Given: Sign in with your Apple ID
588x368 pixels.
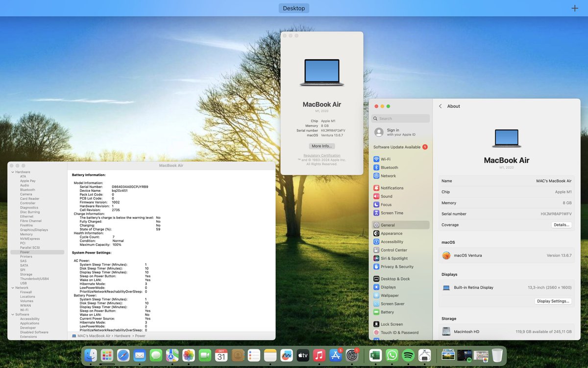Looking at the screenshot, I should pos(400,132).
